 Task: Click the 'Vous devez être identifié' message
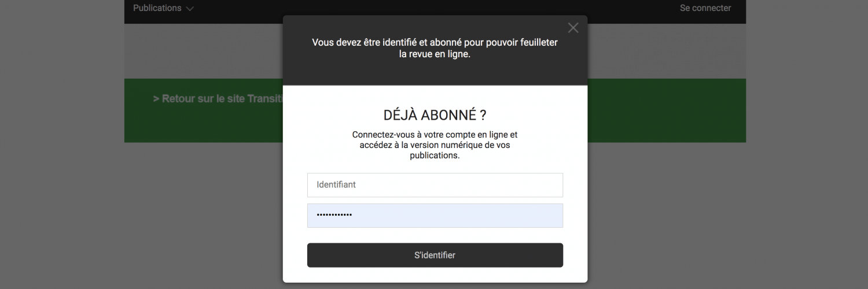point(435,48)
